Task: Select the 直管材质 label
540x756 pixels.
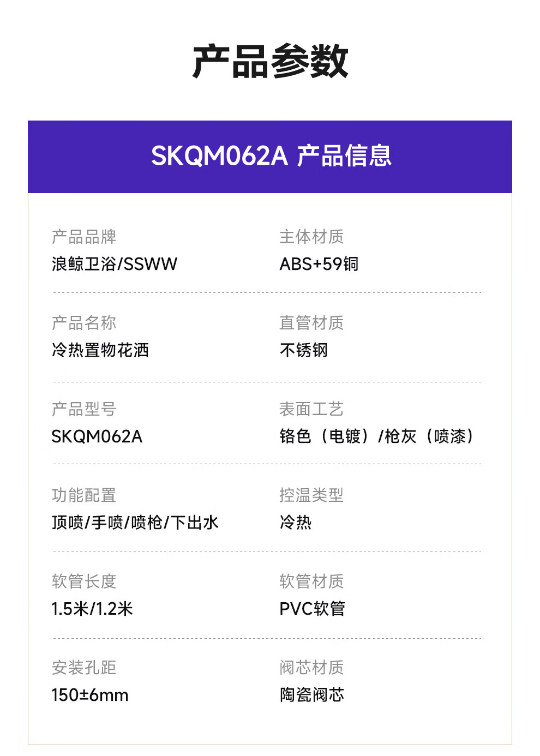Action: (311, 323)
